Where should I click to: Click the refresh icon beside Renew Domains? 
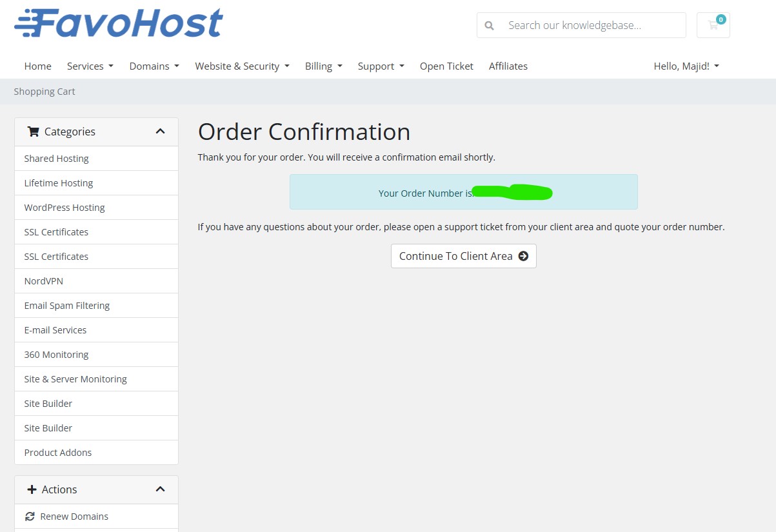pyautogui.click(x=30, y=516)
